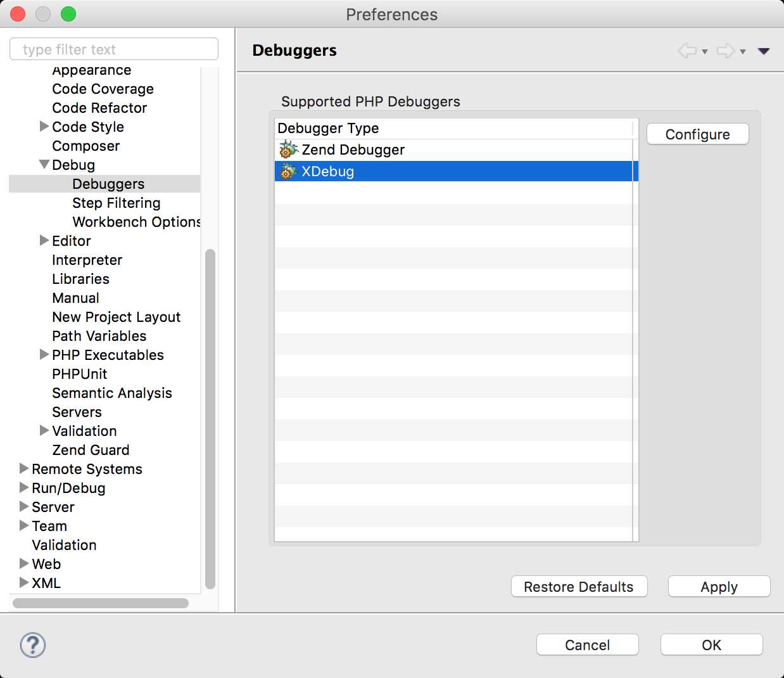Go back using the left arrow icon
The height and width of the screenshot is (678, 784).
[x=688, y=51]
